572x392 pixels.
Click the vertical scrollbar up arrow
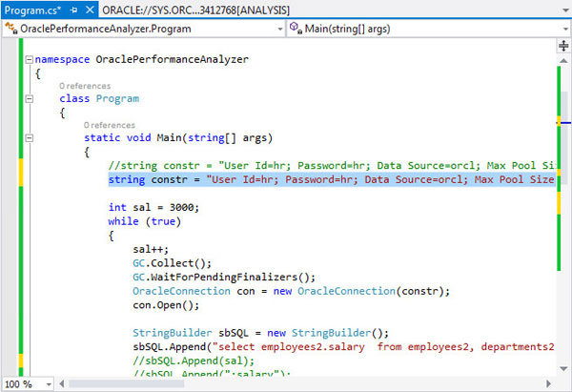tap(563, 61)
